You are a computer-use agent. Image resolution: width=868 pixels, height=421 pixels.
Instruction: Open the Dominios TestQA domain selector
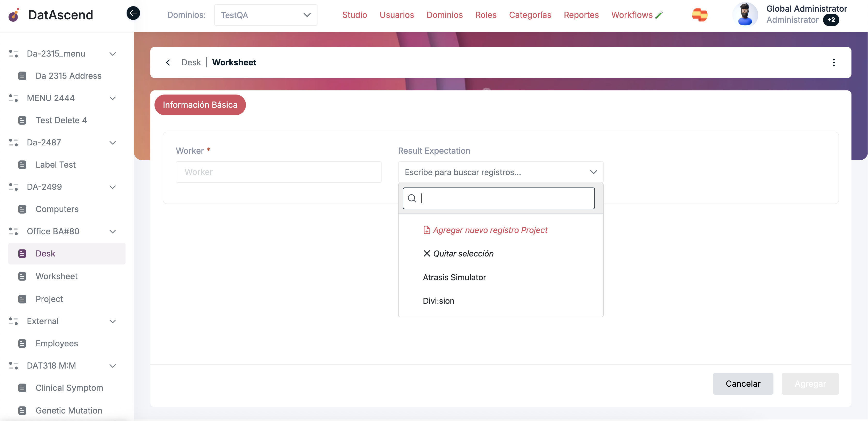[x=266, y=15]
